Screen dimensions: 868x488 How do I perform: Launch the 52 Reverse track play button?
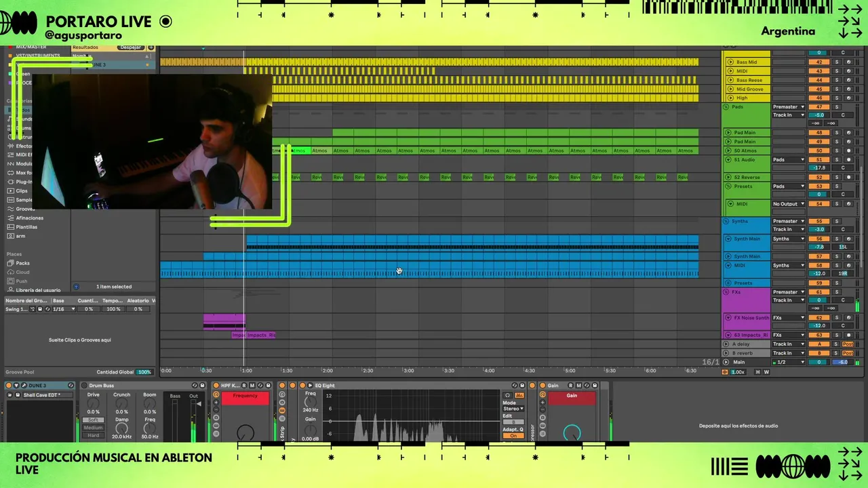pos(728,177)
